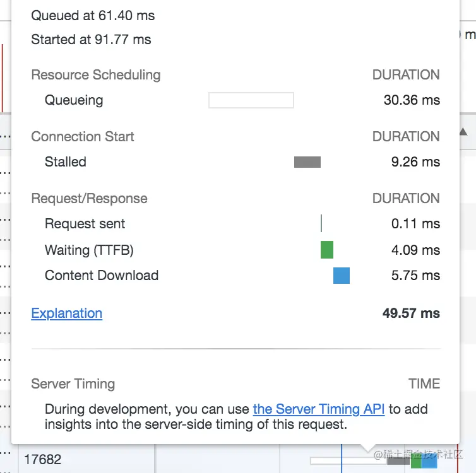Click the Queueing timing bar
476x473 pixels.
tap(251, 100)
